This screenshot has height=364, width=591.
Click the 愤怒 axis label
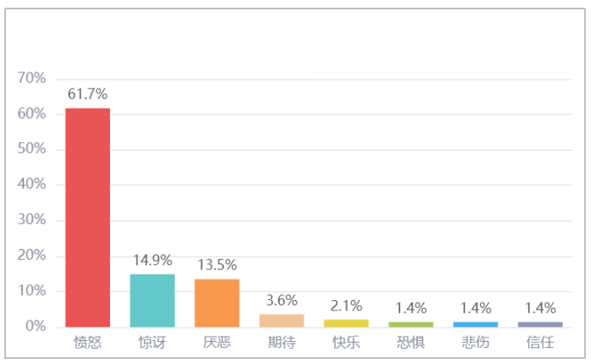(88, 342)
